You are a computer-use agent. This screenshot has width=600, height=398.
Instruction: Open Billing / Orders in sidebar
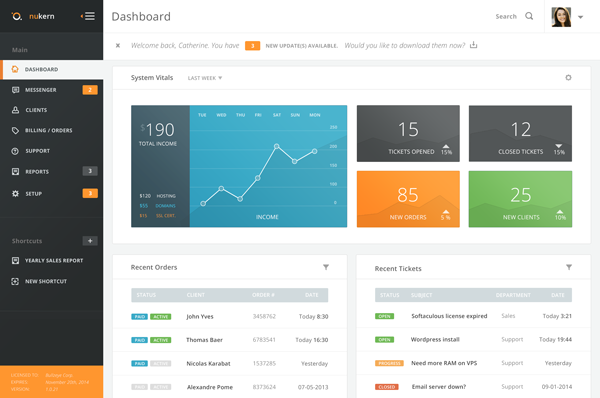(52, 130)
